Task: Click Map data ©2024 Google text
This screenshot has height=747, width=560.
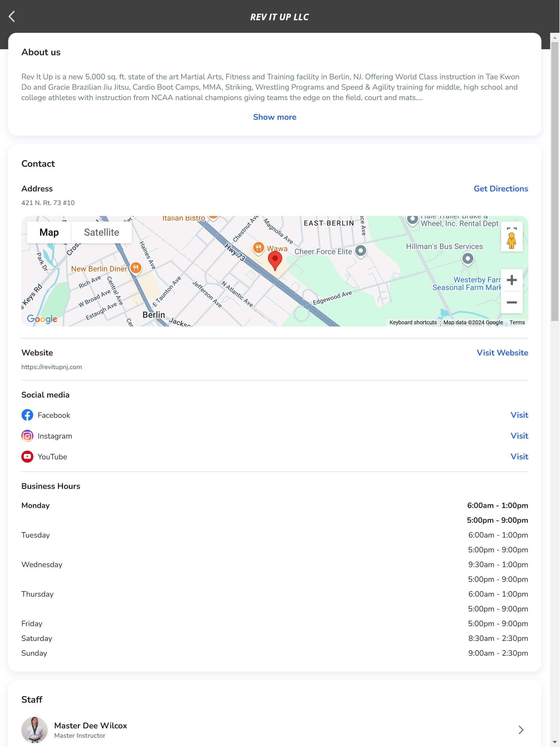Action: pos(473,323)
